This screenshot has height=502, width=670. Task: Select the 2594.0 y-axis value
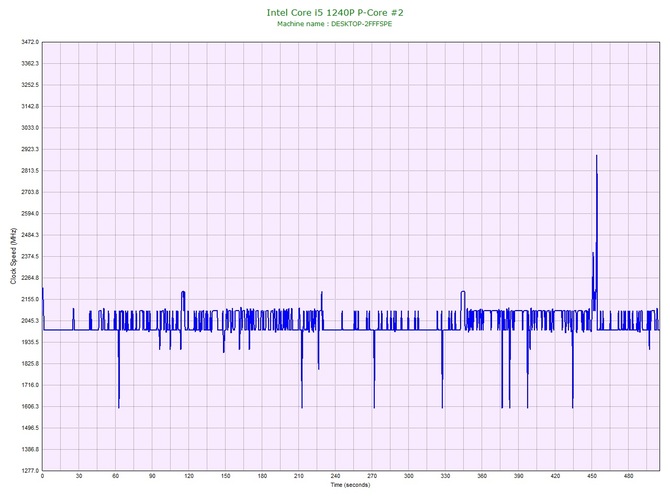click(30, 213)
